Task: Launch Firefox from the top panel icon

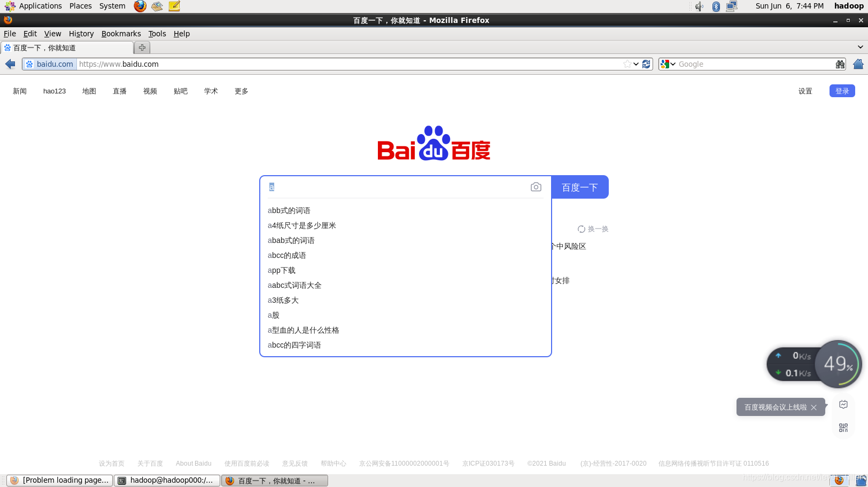Action: tap(140, 6)
